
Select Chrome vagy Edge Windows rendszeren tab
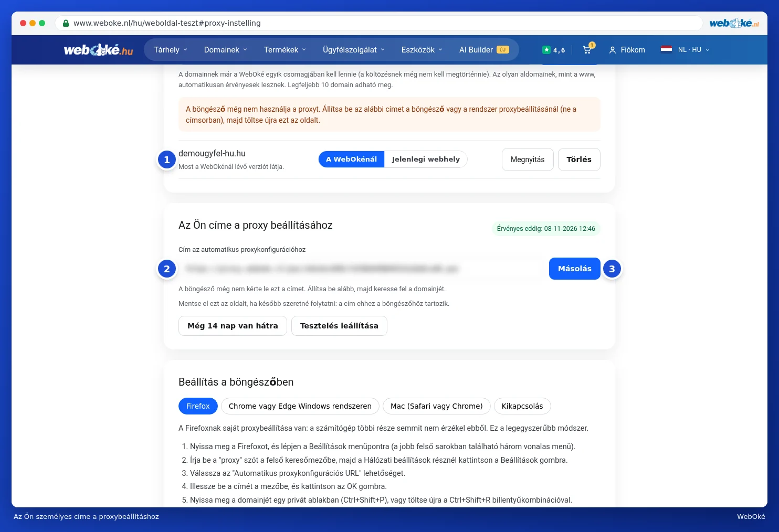300,406
